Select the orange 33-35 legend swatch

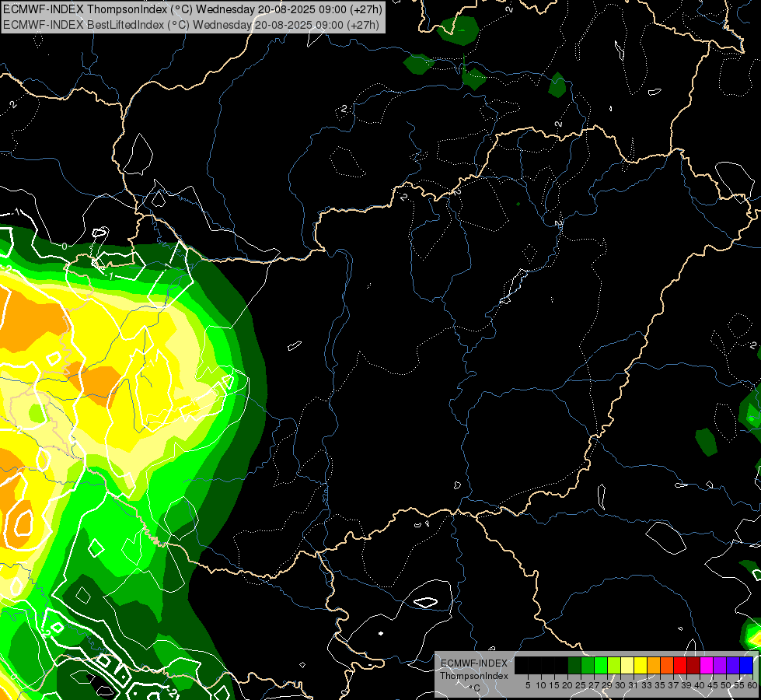654,665
